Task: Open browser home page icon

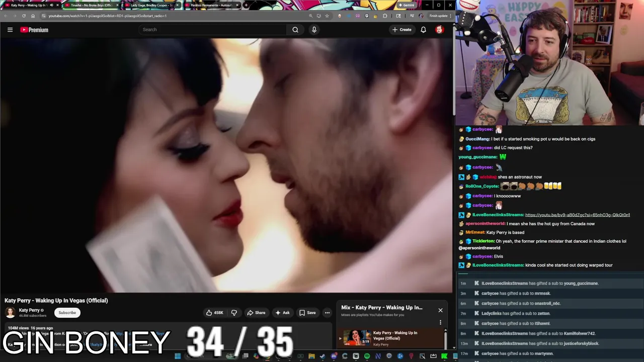Action: (x=33, y=16)
